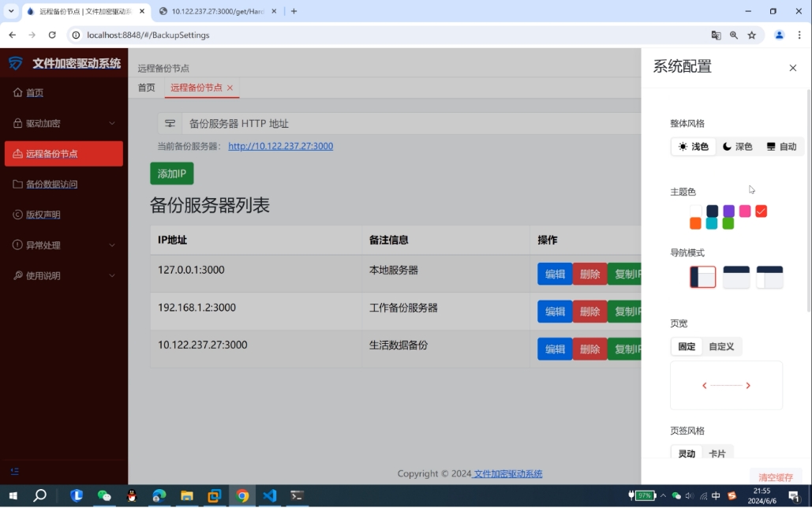
Task: Close the 系统配置 panel with the X
Action: (x=793, y=68)
